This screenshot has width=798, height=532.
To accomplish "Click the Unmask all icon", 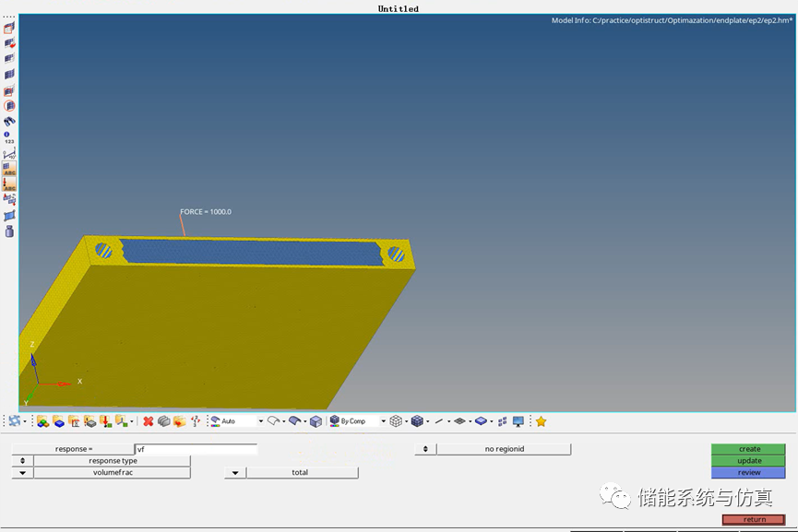I will (9, 75).
